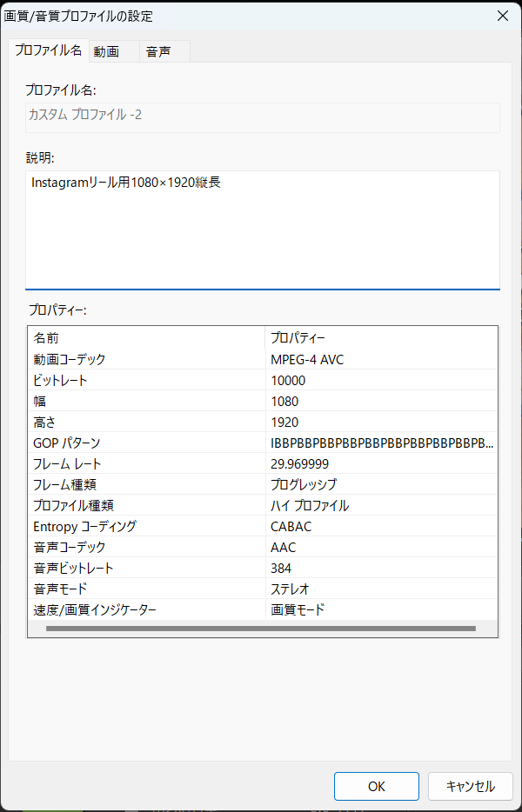Screen dimensions: 522x812
Task: Select the GOP パターン row name
Action: coord(66,443)
